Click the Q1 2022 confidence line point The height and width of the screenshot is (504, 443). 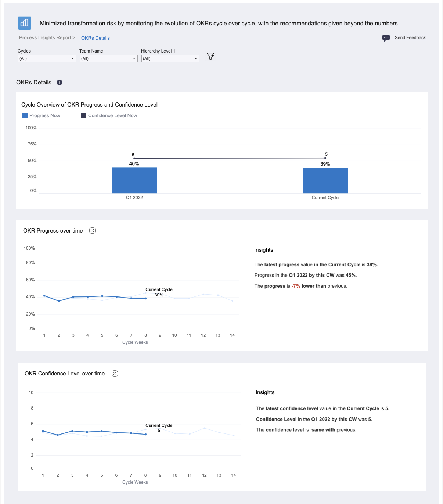tap(134, 158)
